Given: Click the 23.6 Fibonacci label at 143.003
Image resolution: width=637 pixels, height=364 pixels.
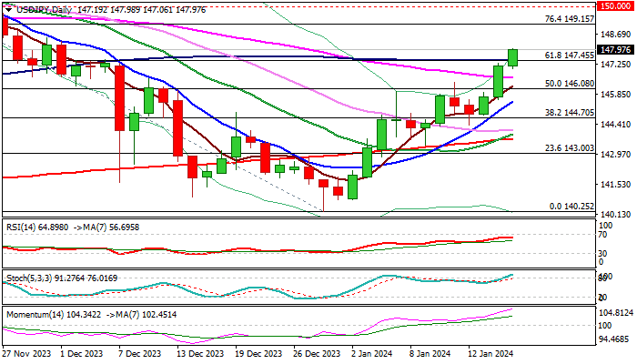Looking at the screenshot, I should (x=569, y=147).
